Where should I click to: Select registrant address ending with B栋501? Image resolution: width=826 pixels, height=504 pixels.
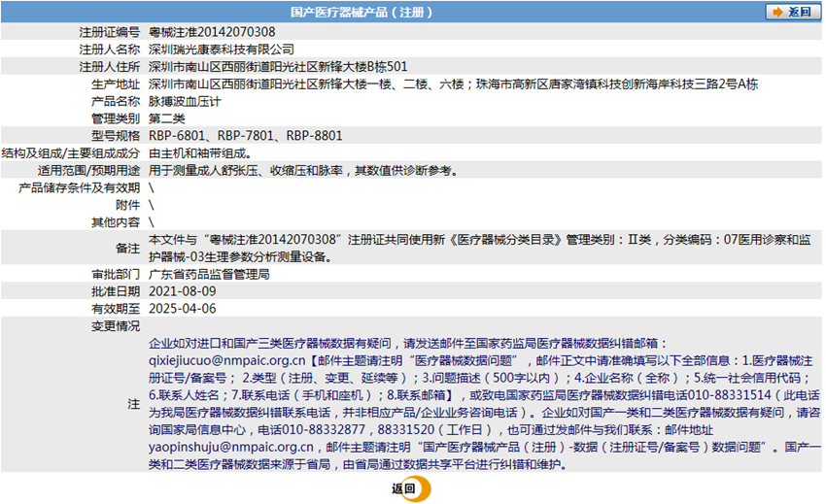point(278,67)
